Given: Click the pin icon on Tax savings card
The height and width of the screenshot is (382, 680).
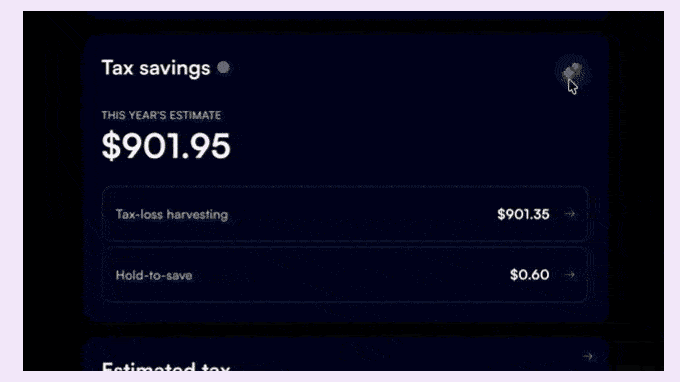Looking at the screenshot, I should click(x=572, y=72).
